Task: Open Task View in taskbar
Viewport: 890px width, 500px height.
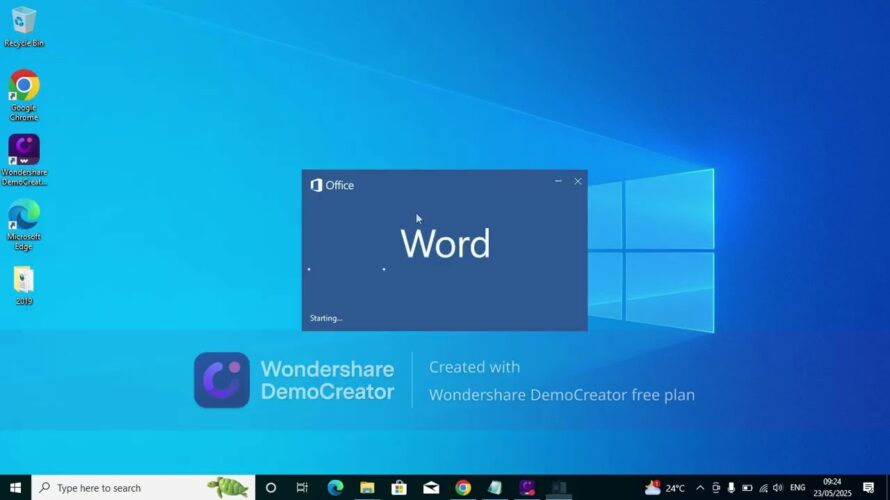Action: pyautogui.click(x=302, y=488)
